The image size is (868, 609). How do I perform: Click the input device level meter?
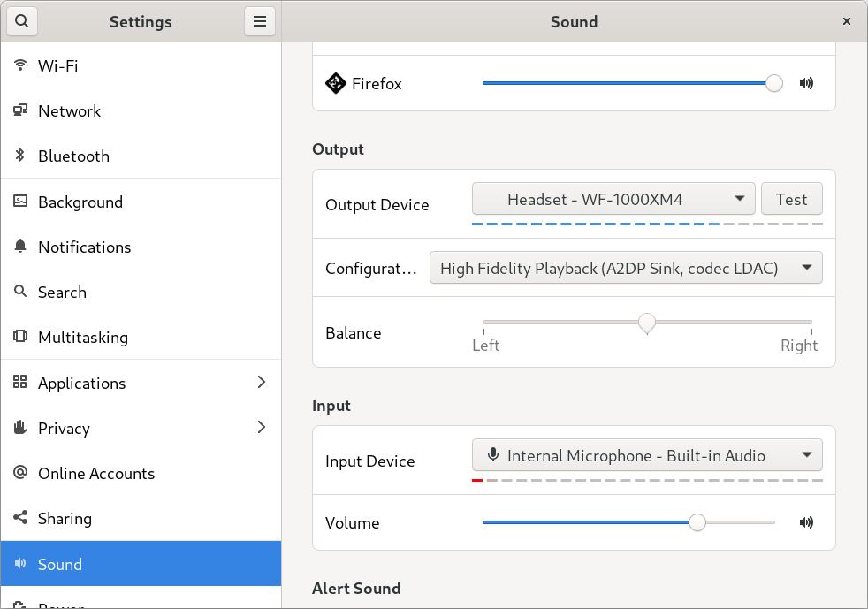(x=647, y=480)
